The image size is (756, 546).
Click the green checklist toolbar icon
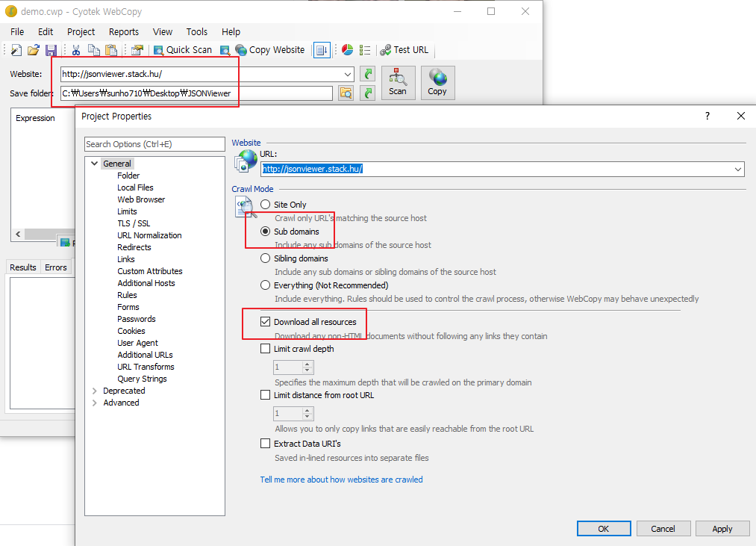point(365,50)
